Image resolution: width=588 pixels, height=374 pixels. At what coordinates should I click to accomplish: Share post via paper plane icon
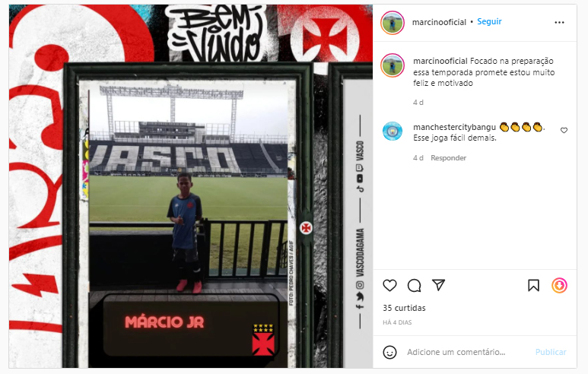coord(438,285)
